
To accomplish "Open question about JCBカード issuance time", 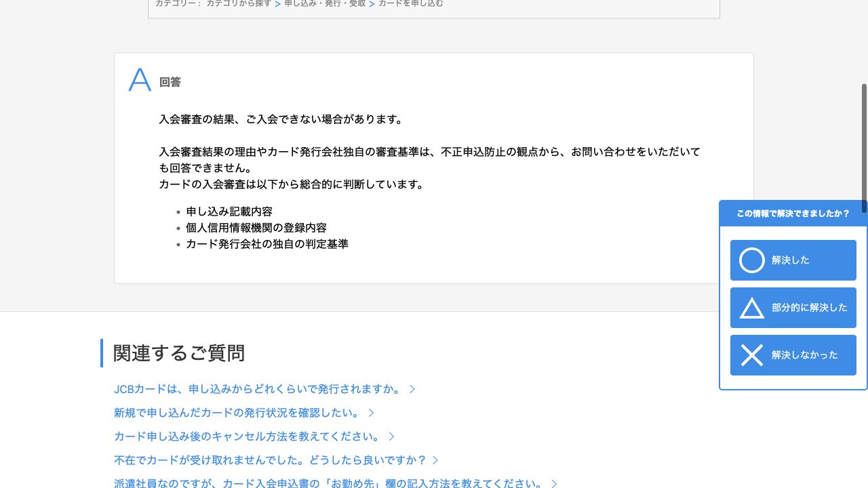I will tap(258, 389).
